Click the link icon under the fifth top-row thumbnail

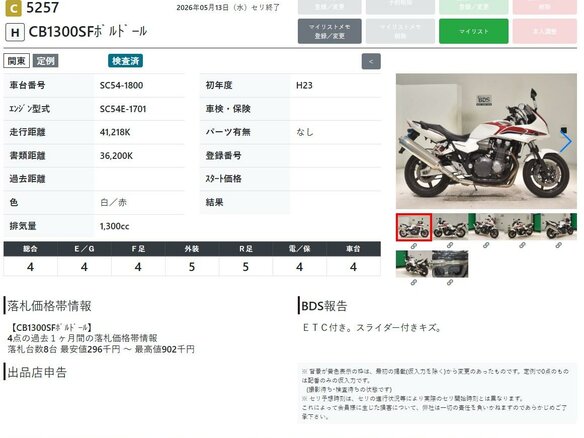click(x=558, y=245)
